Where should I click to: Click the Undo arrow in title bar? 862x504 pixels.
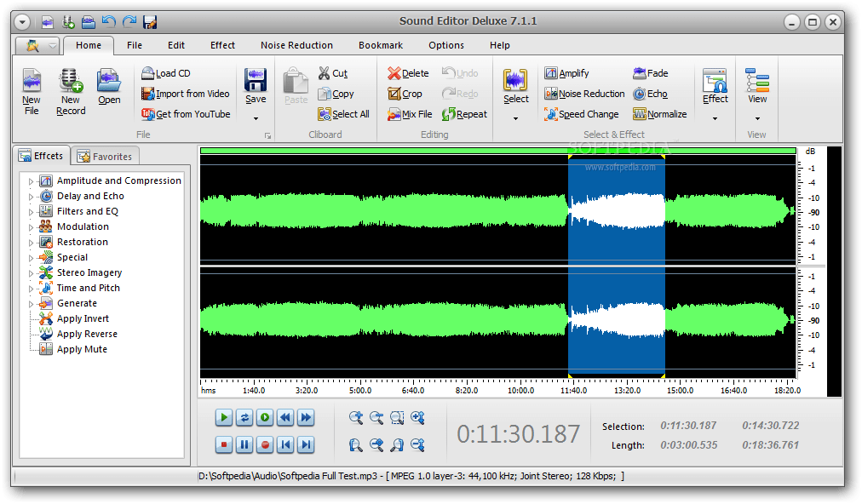coord(108,22)
